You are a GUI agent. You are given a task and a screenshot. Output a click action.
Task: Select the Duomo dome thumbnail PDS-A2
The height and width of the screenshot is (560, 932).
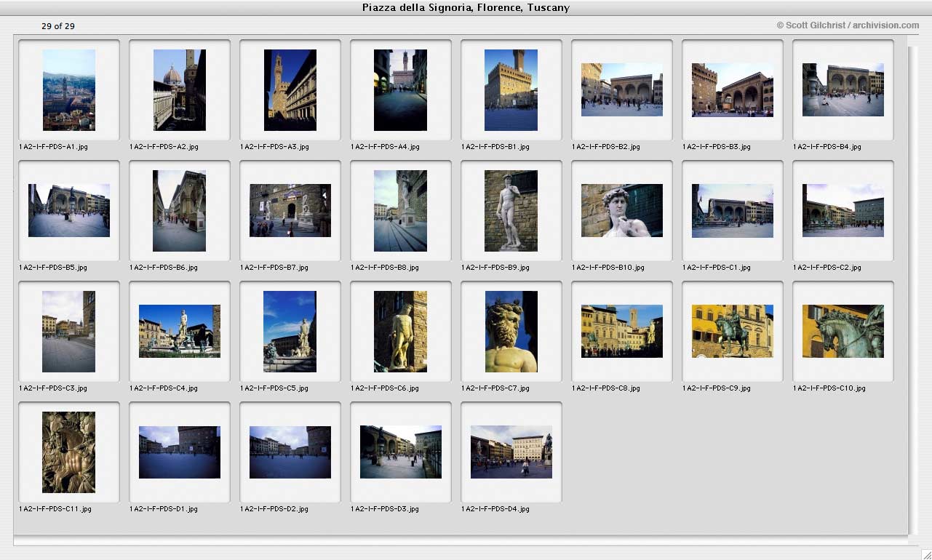click(180, 90)
